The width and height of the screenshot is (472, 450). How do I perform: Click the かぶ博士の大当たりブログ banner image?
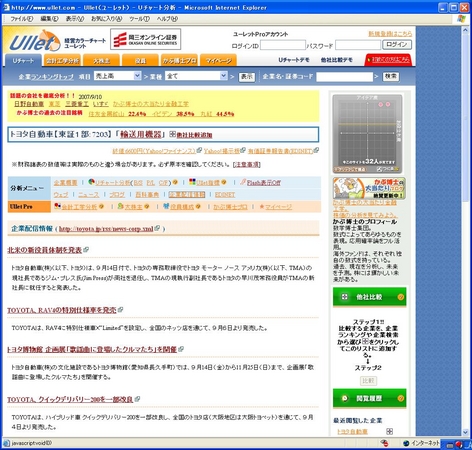[x=369, y=188]
